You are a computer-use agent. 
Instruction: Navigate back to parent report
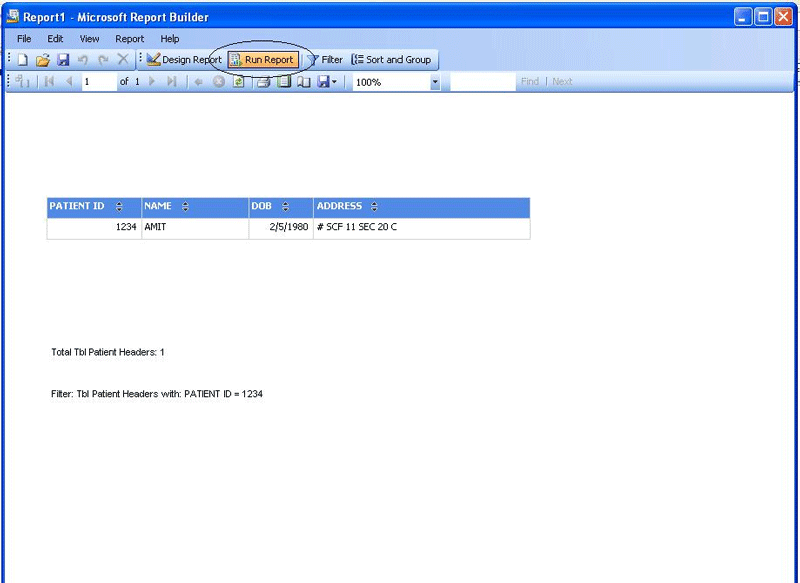click(x=198, y=82)
